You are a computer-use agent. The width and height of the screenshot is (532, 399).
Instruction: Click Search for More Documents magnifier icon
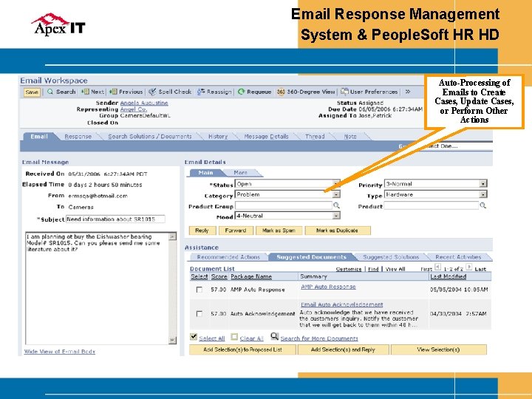(x=274, y=337)
